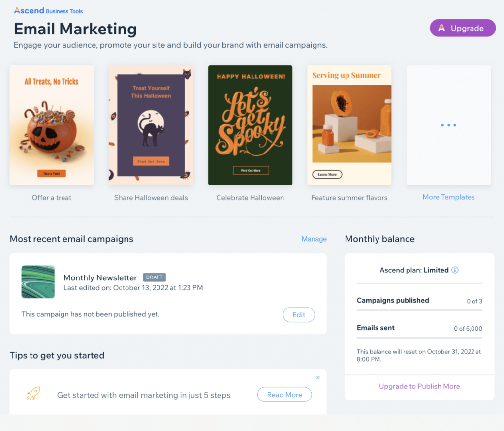The width and height of the screenshot is (504, 431).
Task: Click the Ascend Business Tools logo
Action: tap(48, 10)
